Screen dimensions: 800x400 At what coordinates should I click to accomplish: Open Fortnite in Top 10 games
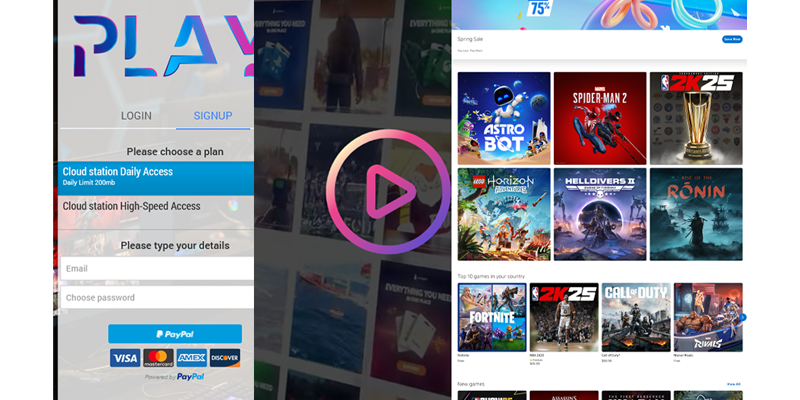pyautogui.click(x=492, y=317)
